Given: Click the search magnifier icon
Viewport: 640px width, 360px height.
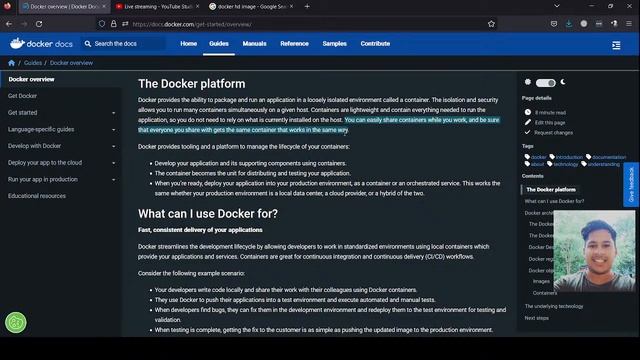Looking at the screenshot, I should click(x=88, y=43).
